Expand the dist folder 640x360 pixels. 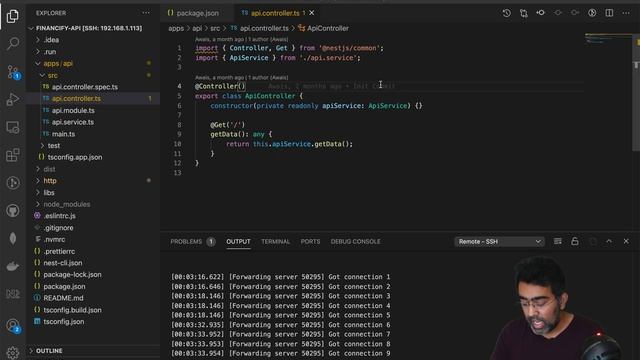49,169
